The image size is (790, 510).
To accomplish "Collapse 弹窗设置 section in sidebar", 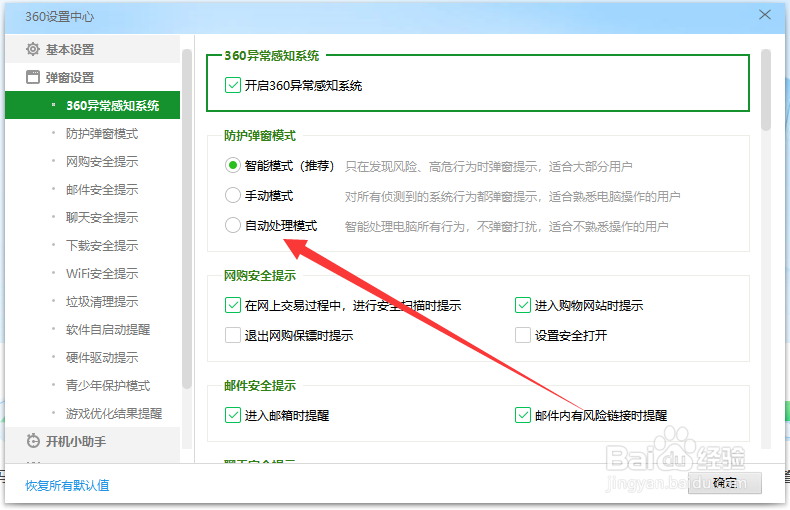I will click(93, 77).
